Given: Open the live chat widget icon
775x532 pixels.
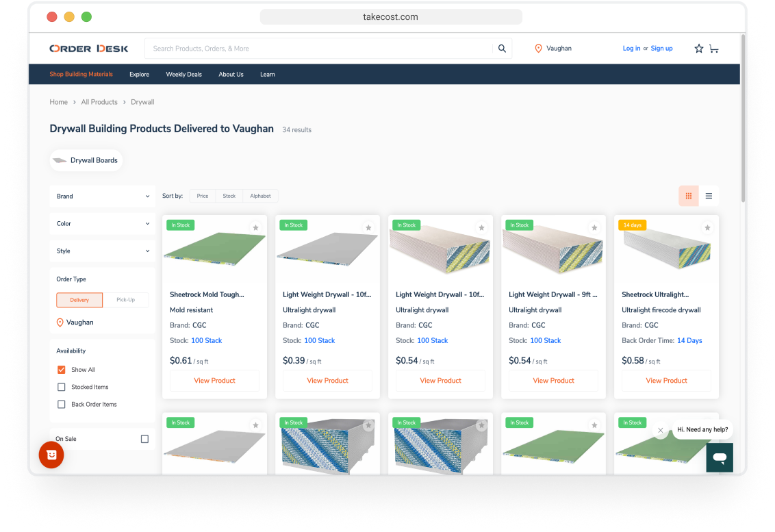Looking at the screenshot, I should pyautogui.click(x=720, y=457).
